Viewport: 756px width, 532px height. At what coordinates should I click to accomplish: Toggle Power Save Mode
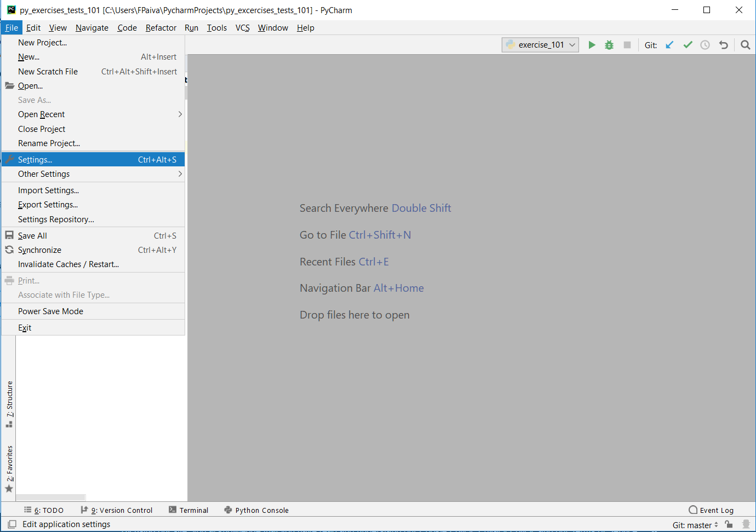tap(93, 311)
